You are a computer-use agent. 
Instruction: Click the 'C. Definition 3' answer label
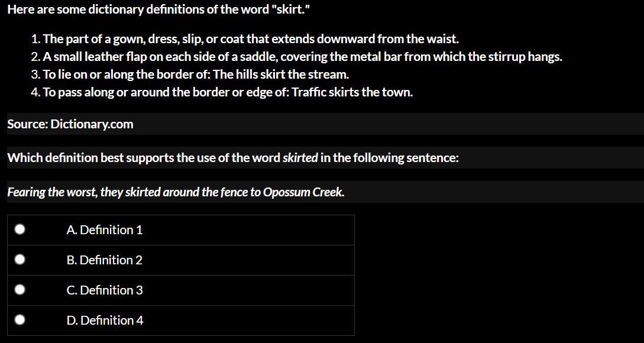tap(105, 290)
